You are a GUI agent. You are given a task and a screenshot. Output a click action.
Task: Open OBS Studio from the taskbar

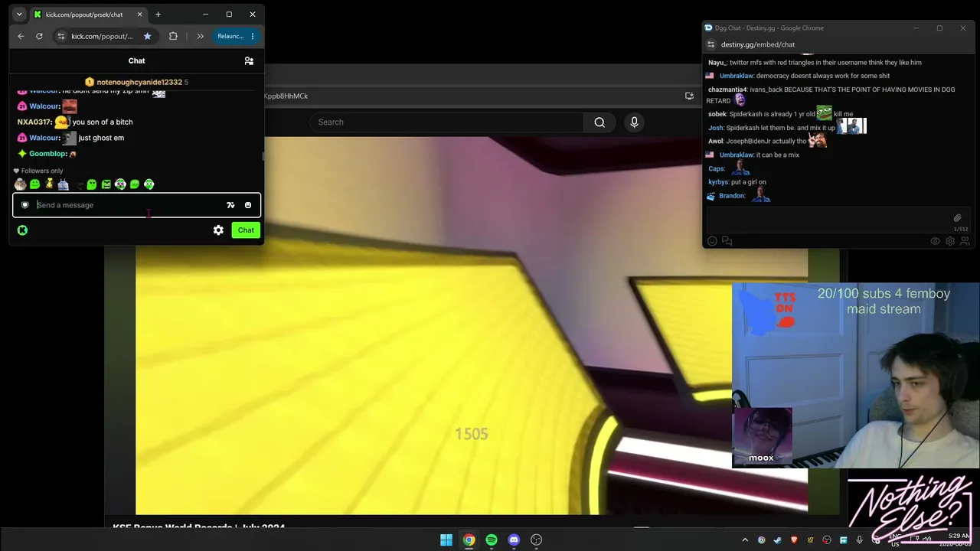pos(537,540)
